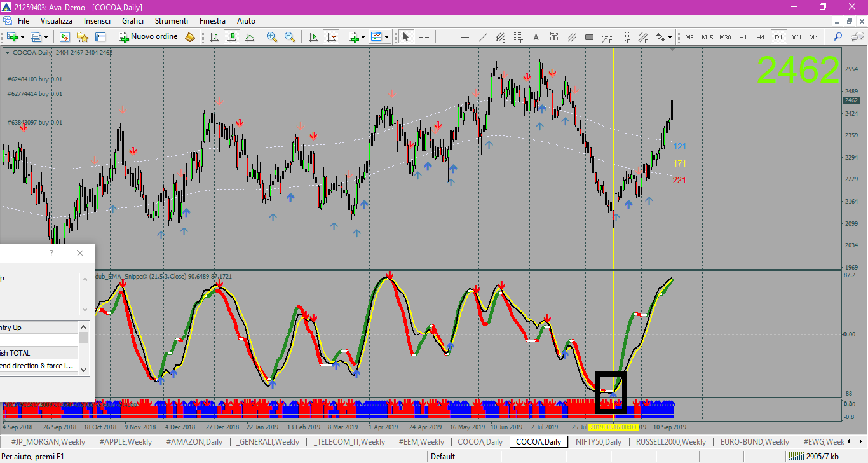Click the #62484103 buy 0.01 order label
868x463 pixels.
click(x=35, y=79)
